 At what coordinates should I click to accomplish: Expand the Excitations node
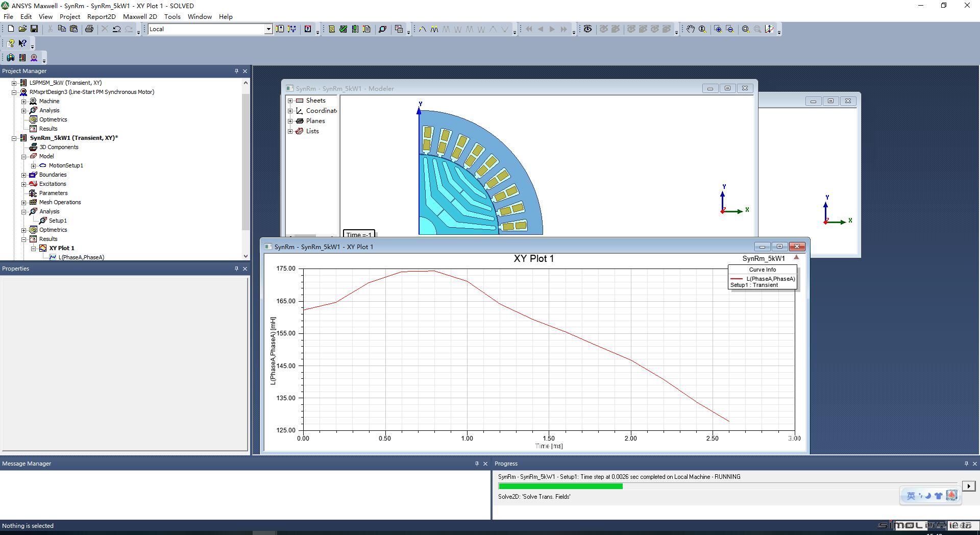click(24, 184)
